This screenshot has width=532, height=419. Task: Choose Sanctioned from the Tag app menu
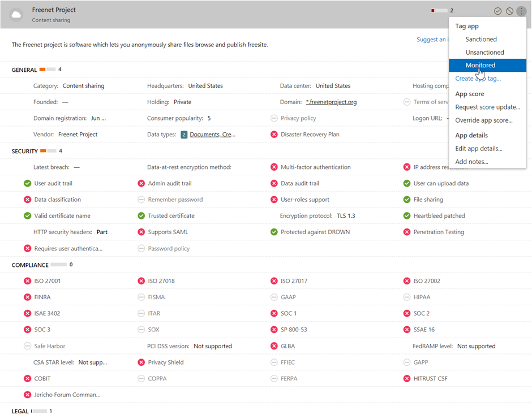481,40
